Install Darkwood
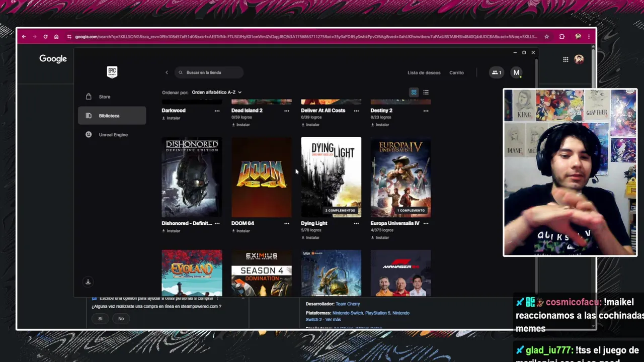Image resolution: width=644 pixels, height=362 pixels. (x=171, y=118)
